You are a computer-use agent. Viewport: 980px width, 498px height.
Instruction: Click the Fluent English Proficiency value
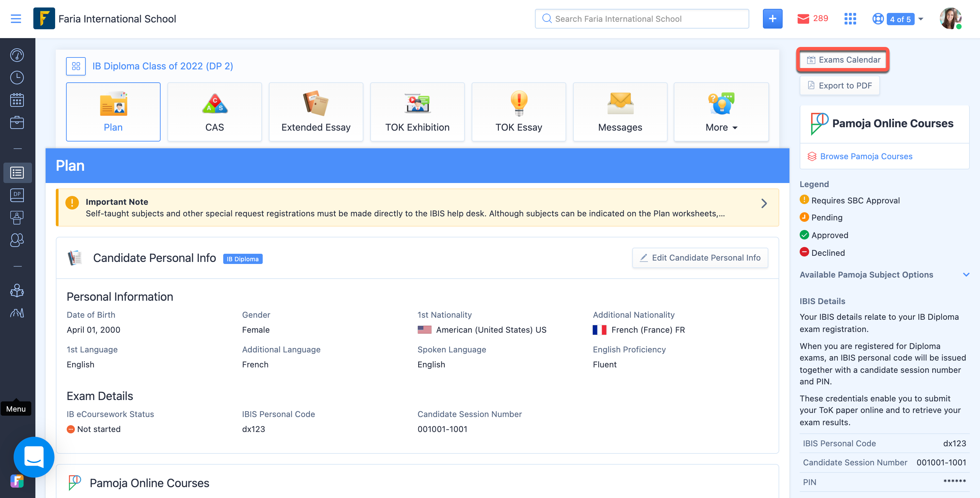pyautogui.click(x=605, y=364)
